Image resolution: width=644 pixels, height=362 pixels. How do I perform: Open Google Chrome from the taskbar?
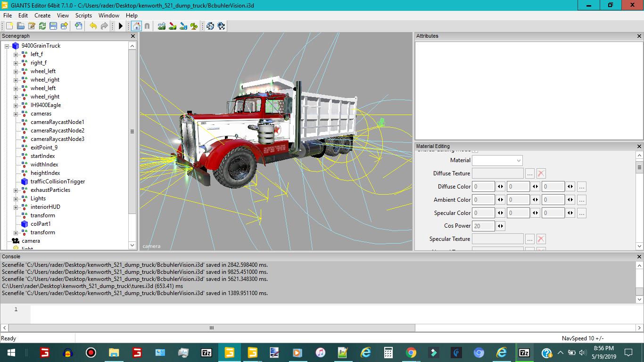tap(411, 353)
